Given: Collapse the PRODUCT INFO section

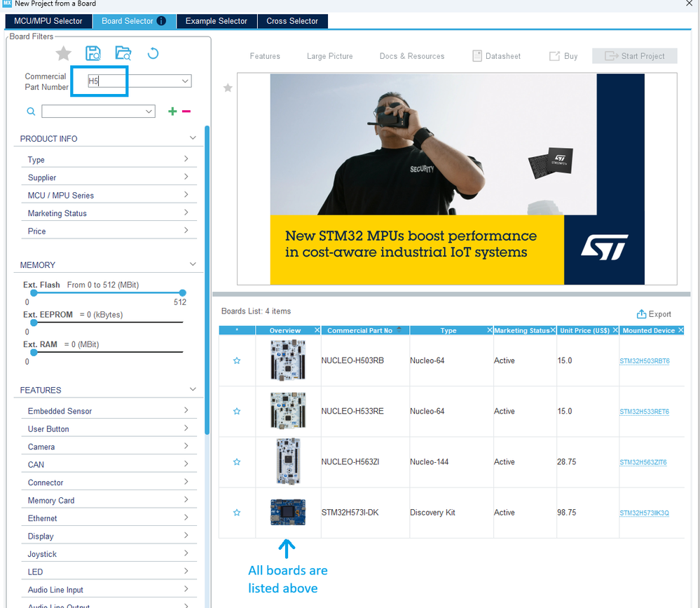Looking at the screenshot, I should (193, 138).
